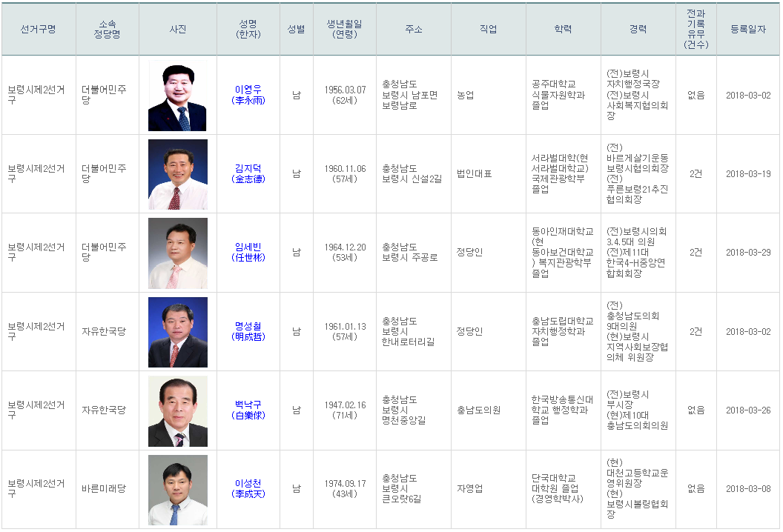Image resolution: width=783 pixels, height=532 pixels.
Task: Open candidate link 명성철
Action: click(248, 331)
